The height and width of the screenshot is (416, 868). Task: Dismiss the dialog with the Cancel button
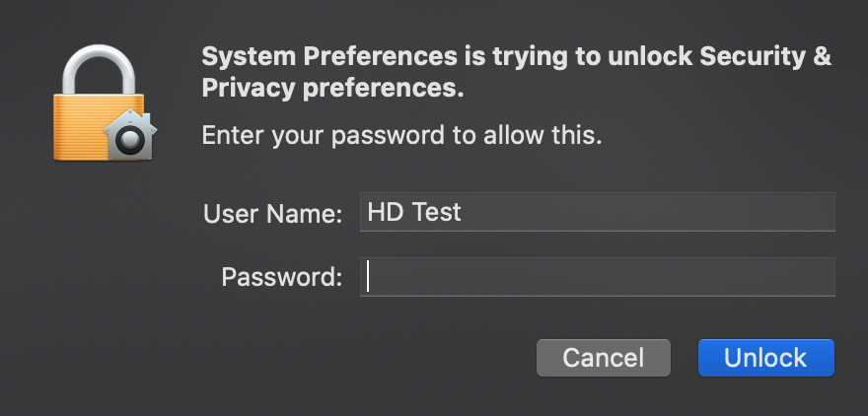[x=604, y=358]
